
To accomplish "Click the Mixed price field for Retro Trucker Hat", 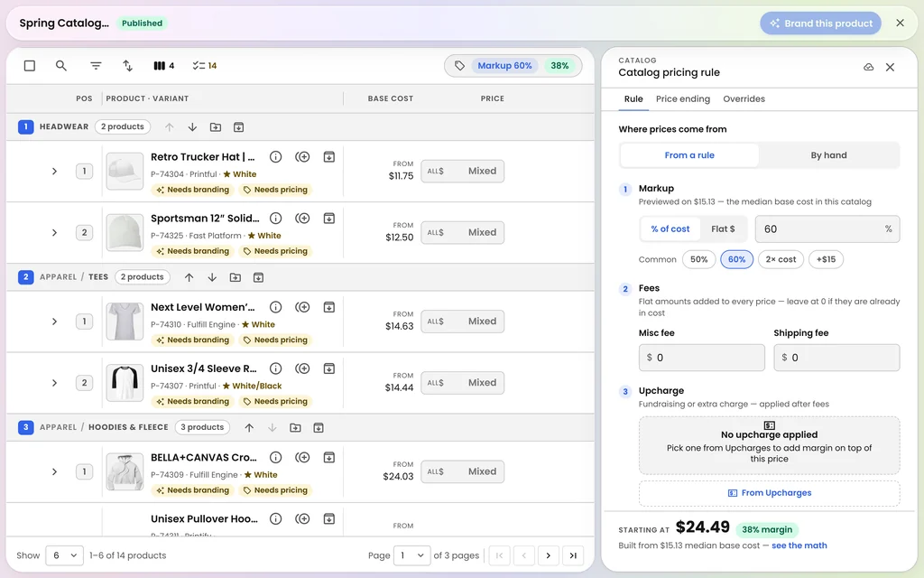I will 463,171.
